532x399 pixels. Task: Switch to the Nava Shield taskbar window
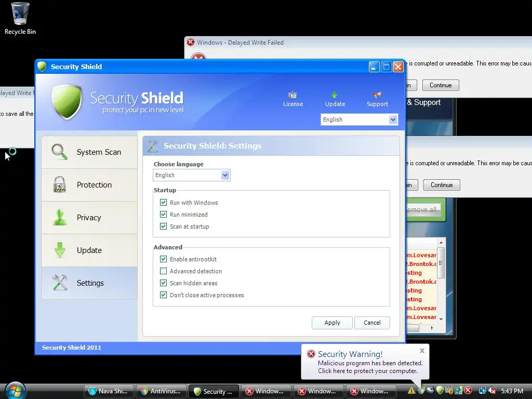[x=109, y=391]
